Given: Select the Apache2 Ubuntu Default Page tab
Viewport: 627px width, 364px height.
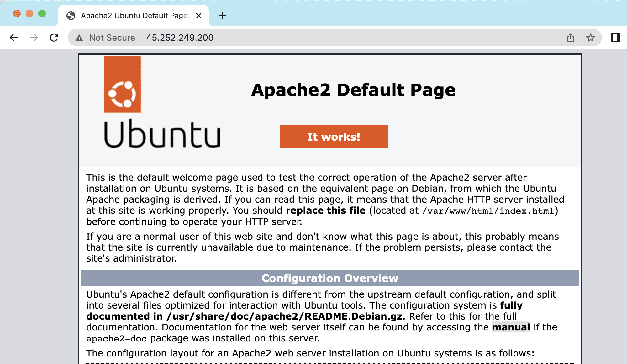Looking at the screenshot, I should 132,15.
